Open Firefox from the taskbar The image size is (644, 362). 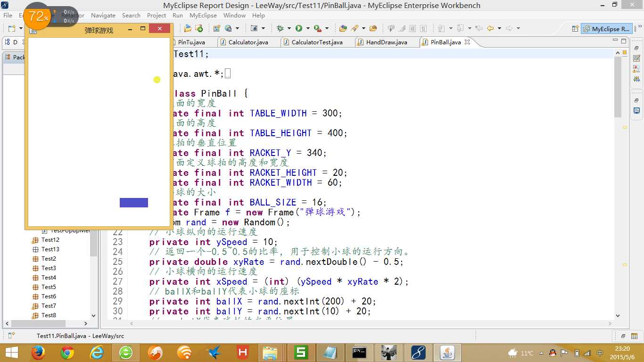[x=38, y=353]
